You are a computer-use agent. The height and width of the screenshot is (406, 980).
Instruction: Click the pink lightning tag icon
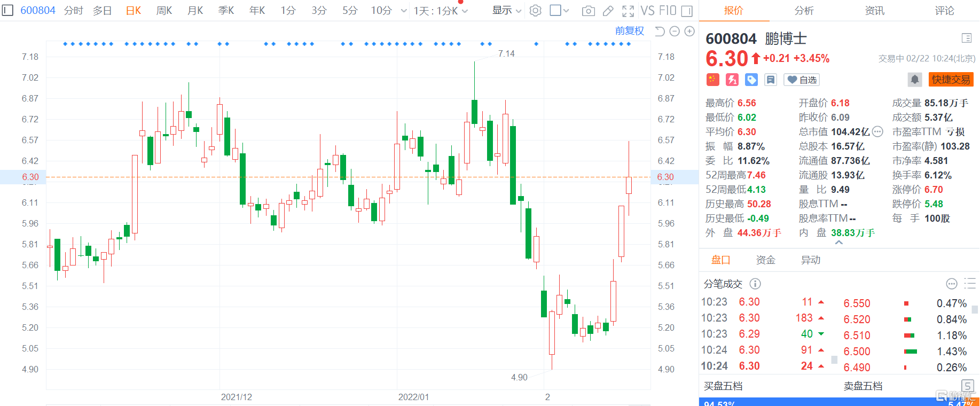click(x=732, y=80)
